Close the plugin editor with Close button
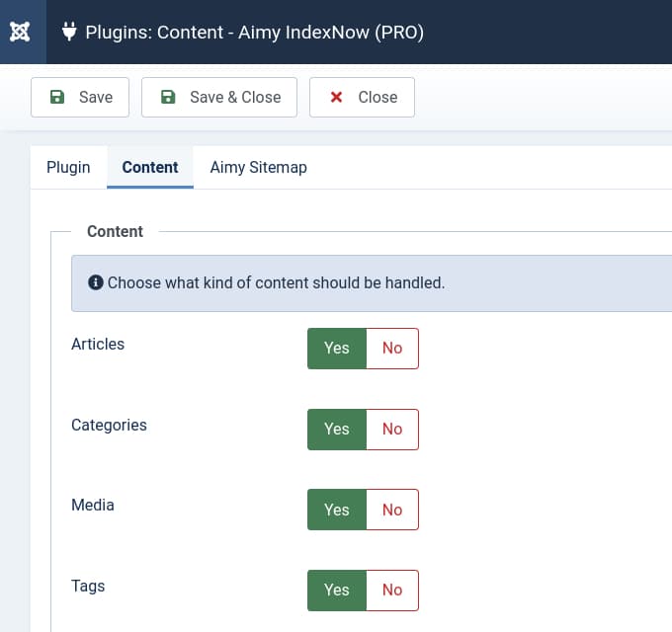The height and width of the screenshot is (632, 672). pyautogui.click(x=362, y=97)
